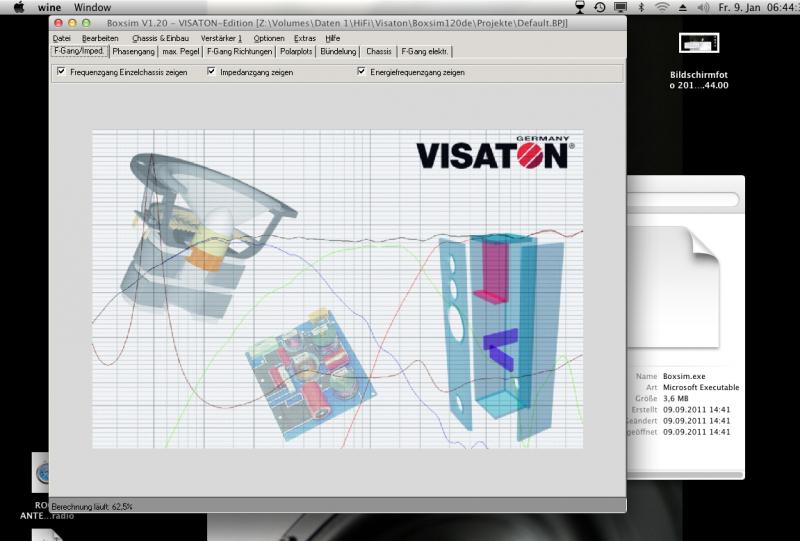Close the Boxsim window
Screen dimensions: 800x541
(x=59, y=23)
